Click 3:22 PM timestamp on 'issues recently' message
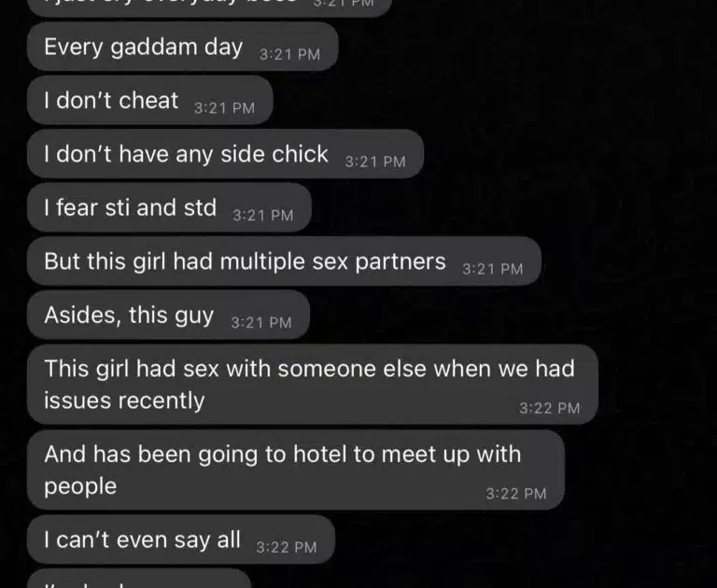The width and height of the screenshot is (717, 588). (x=549, y=408)
